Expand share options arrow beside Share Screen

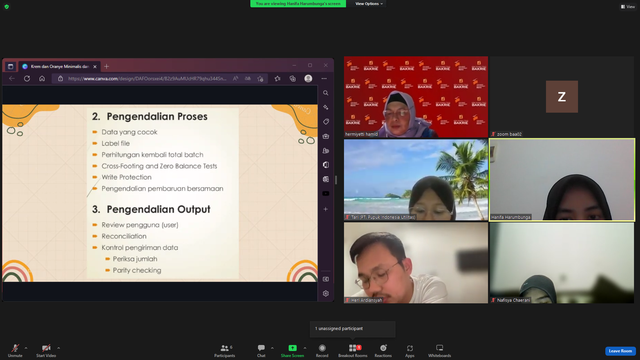pyautogui.click(x=305, y=348)
